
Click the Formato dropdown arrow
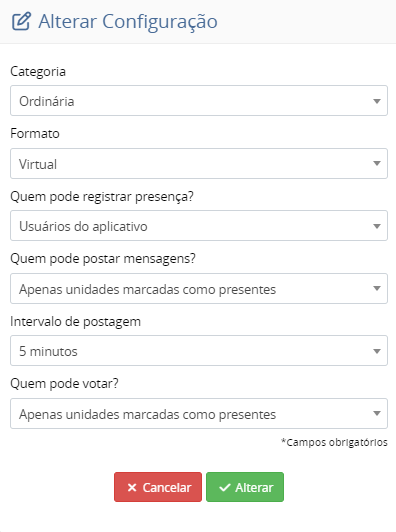coord(376,164)
